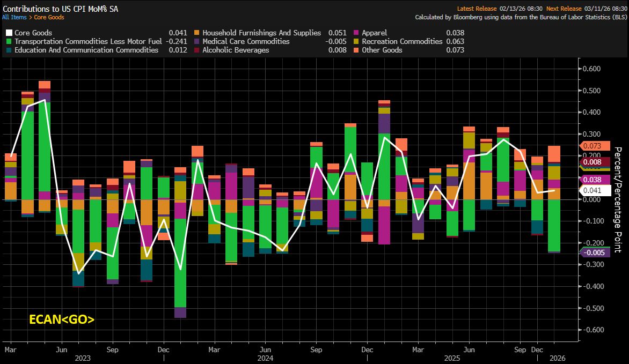The width and height of the screenshot is (629, 364).
Task: Click the 0.600 y-axis tick label
Action: 591,69
